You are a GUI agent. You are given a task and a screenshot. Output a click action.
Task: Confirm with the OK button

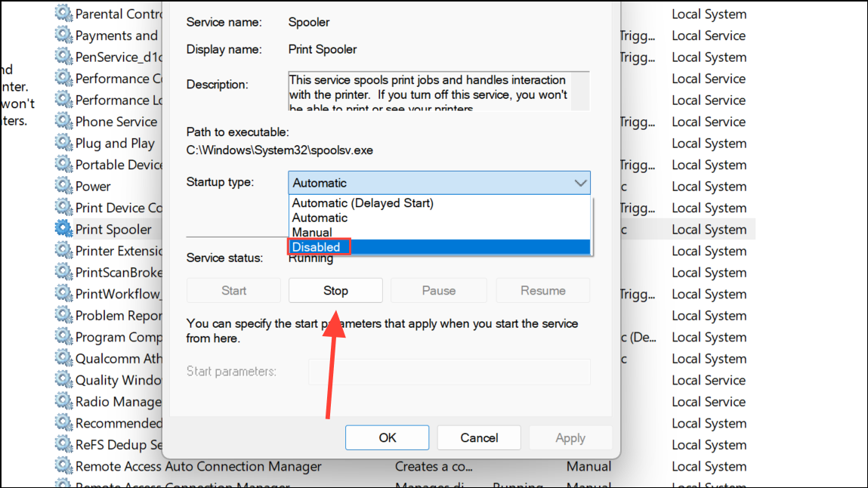click(x=387, y=437)
